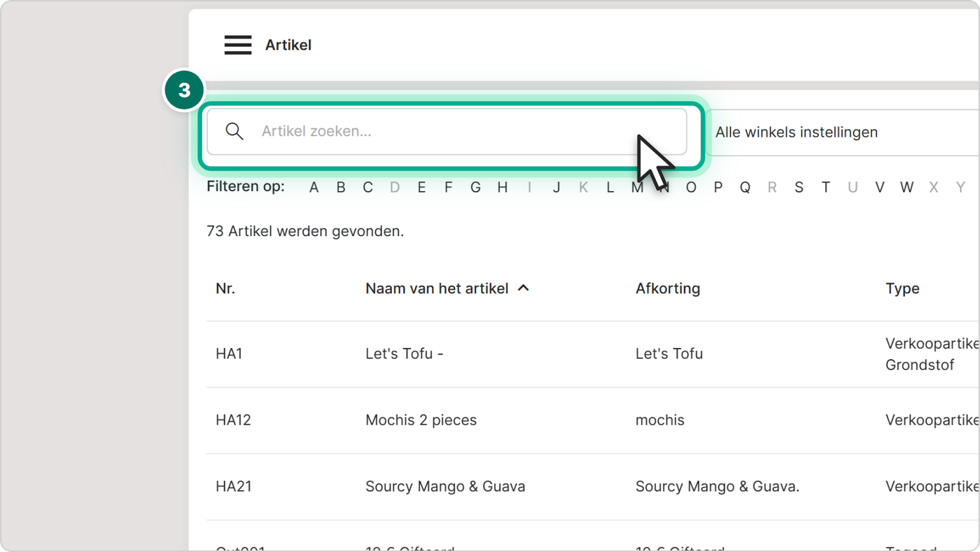
Task: Click the 73 Artikel werden gevonden text
Action: click(305, 230)
